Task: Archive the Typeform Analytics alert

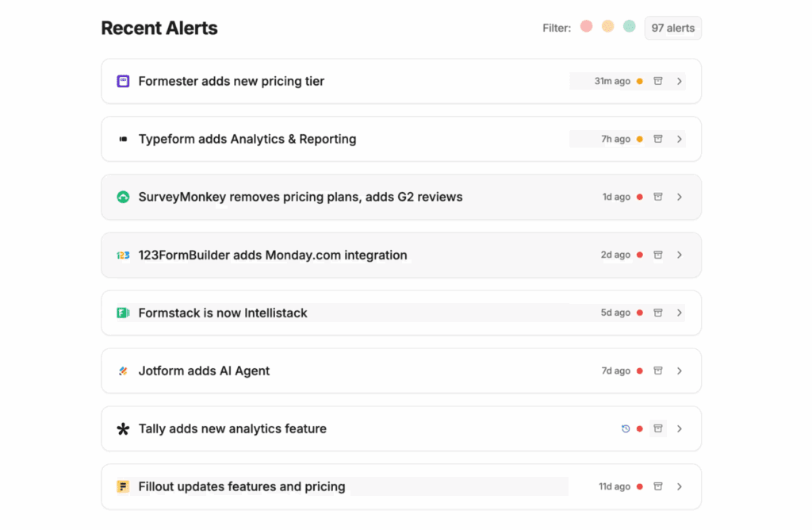Action: point(657,139)
